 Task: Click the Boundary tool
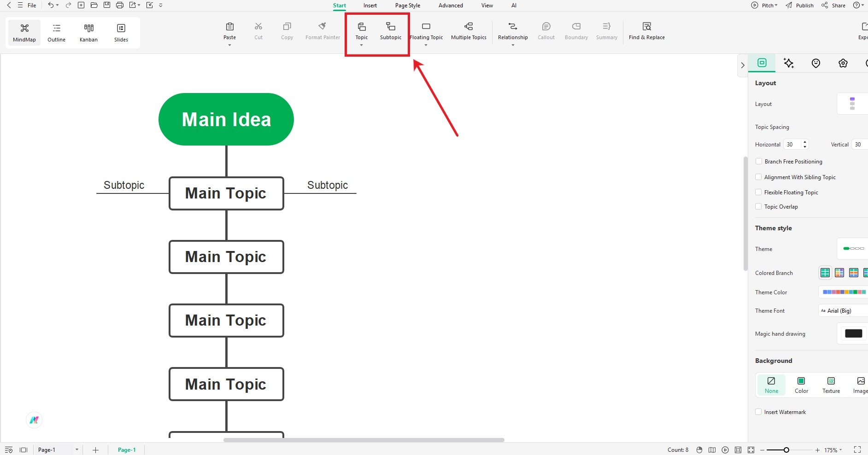[x=576, y=31]
